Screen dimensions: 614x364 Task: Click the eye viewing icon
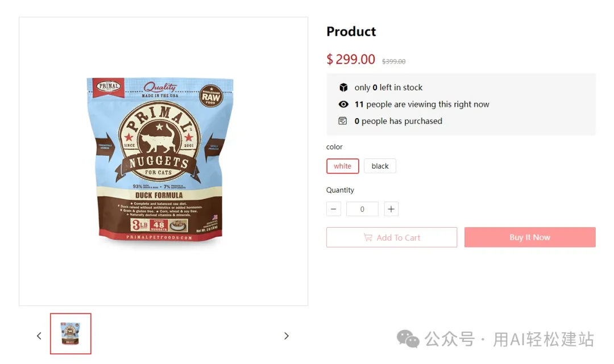pyautogui.click(x=343, y=104)
